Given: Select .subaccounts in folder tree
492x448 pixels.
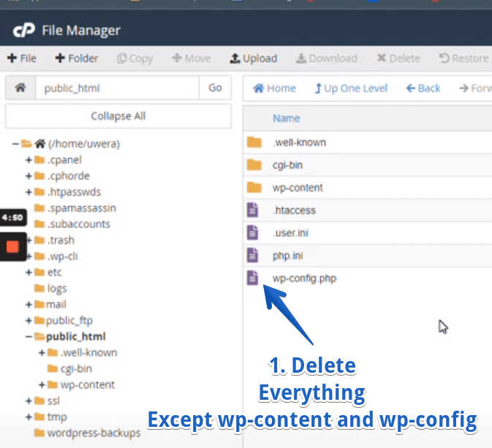Looking at the screenshot, I should coord(79,224).
